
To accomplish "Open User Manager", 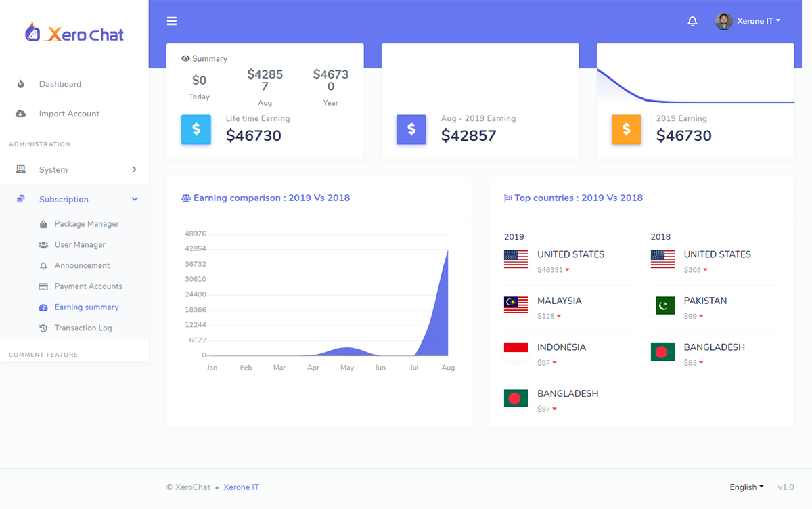I will click(80, 245).
